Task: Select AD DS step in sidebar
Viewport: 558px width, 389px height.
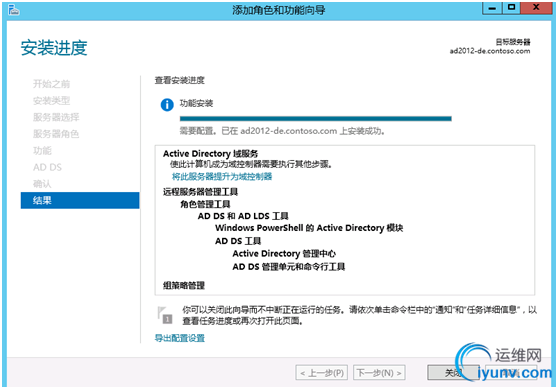Action: coord(47,167)
